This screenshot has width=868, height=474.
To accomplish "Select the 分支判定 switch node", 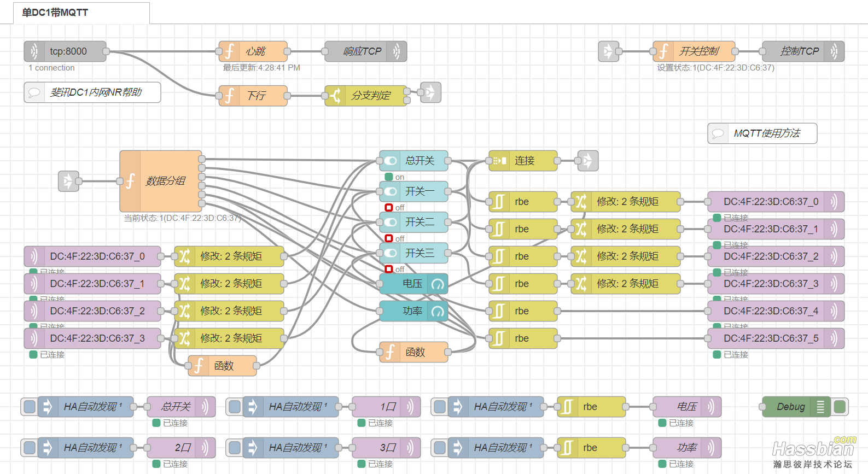I will (x=366, y=96).
